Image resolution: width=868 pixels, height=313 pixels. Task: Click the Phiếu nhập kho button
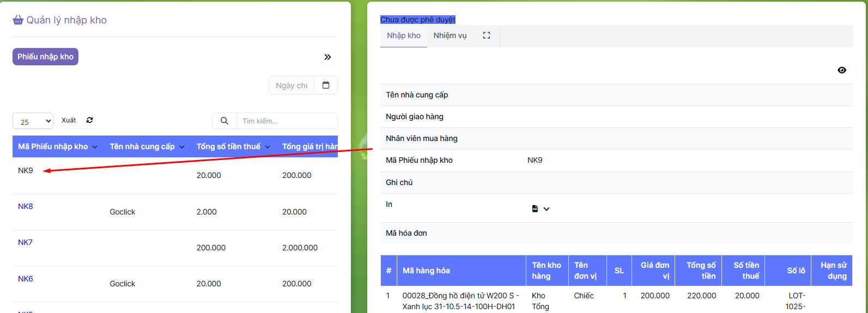[45, 57]
